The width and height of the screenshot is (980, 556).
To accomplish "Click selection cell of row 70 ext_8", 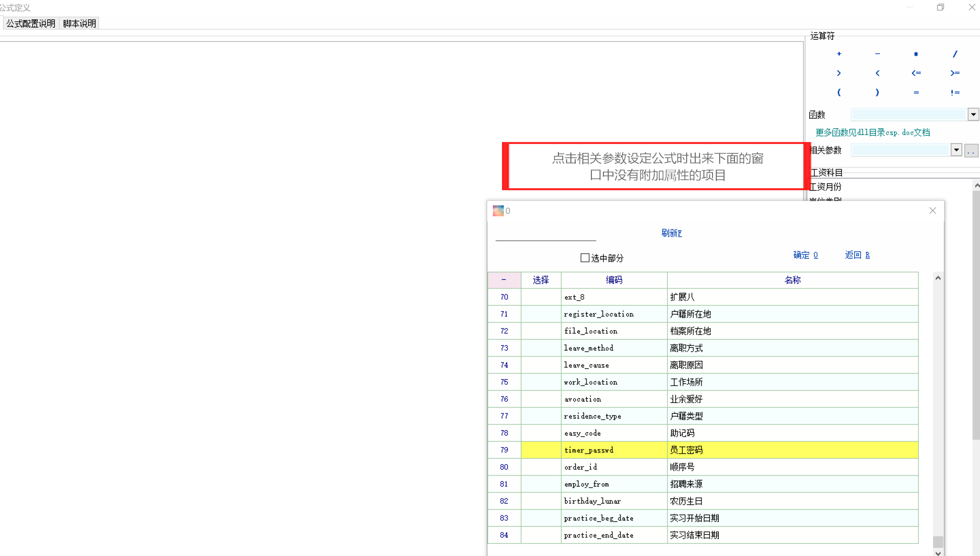I will (x=541, y=297).
